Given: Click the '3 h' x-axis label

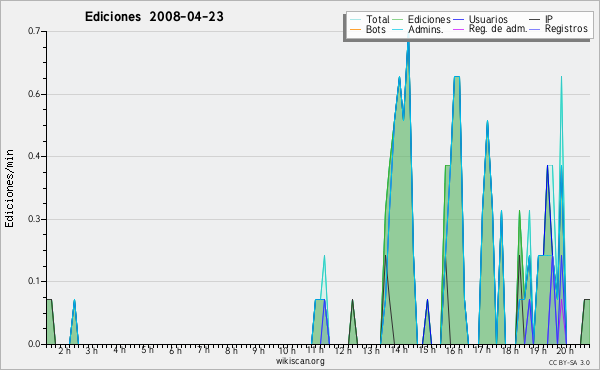Looking at the screenshot, I should coord(91,351).
